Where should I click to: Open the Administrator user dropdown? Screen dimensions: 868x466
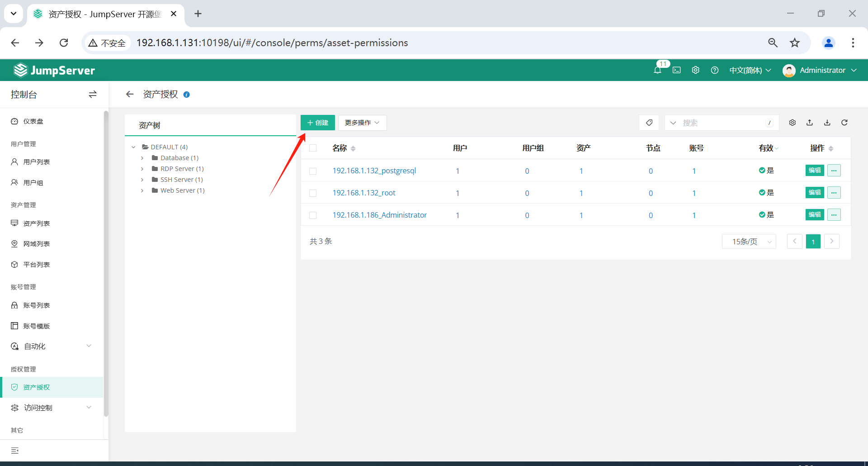click(820, 70)
